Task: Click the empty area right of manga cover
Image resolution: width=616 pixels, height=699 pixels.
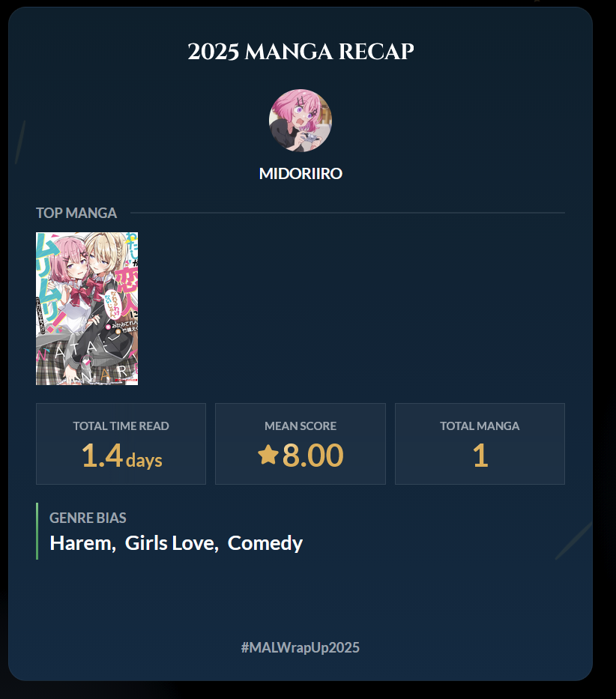Action: pos(351,309)
